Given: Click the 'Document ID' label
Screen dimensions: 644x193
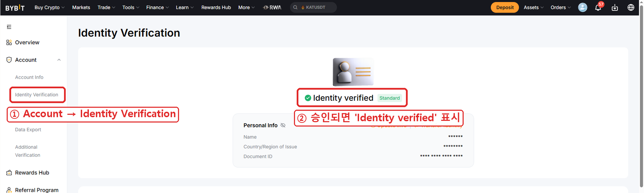Looking at the screenshot, I should (x=258, y=156).
